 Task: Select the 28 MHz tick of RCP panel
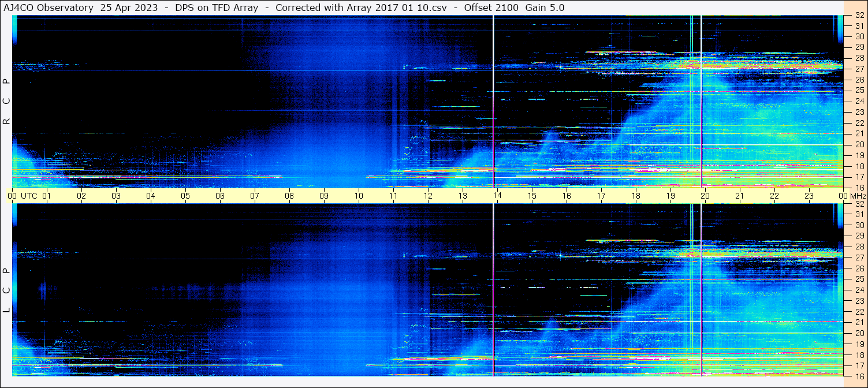[859, 58]
